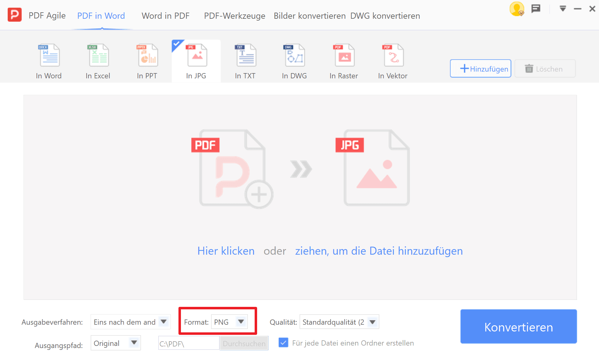Choose the In Raster conversion option
The height and width of the screenshot is (364, 599).
343,60
